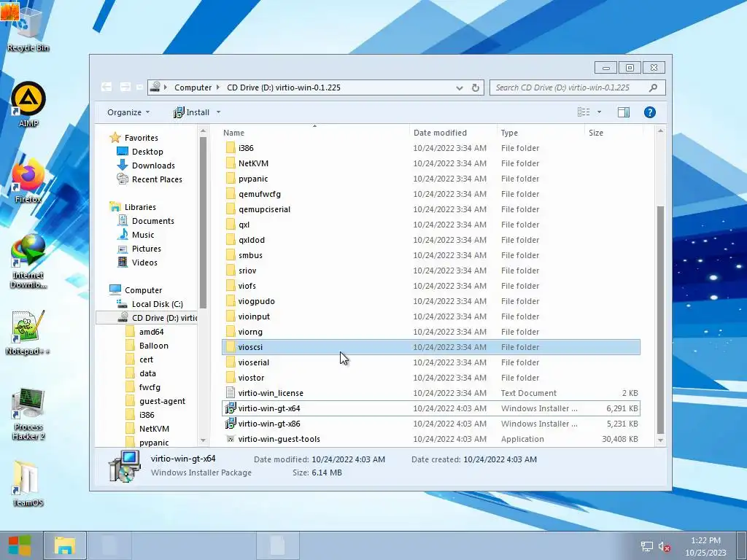Select the smbus folder row

(430, 255)
